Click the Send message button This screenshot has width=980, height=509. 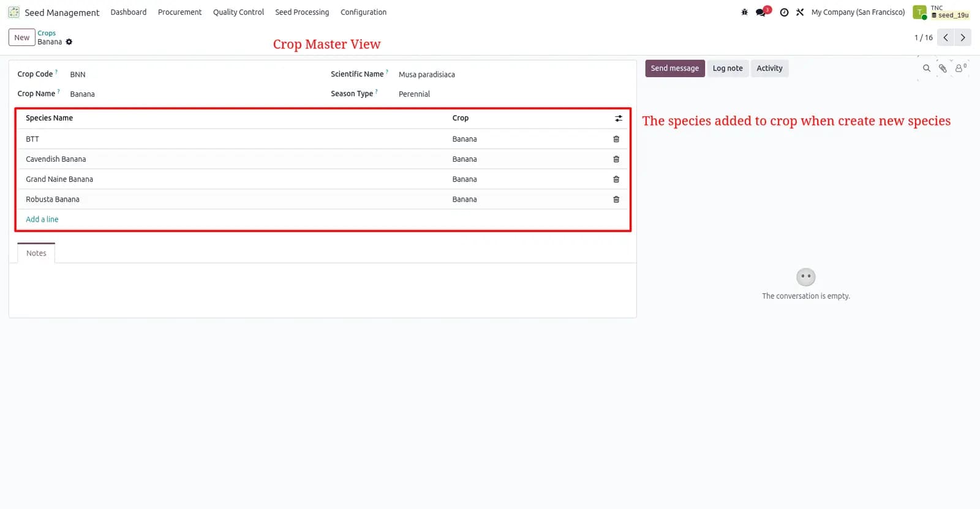pos(674,69)
